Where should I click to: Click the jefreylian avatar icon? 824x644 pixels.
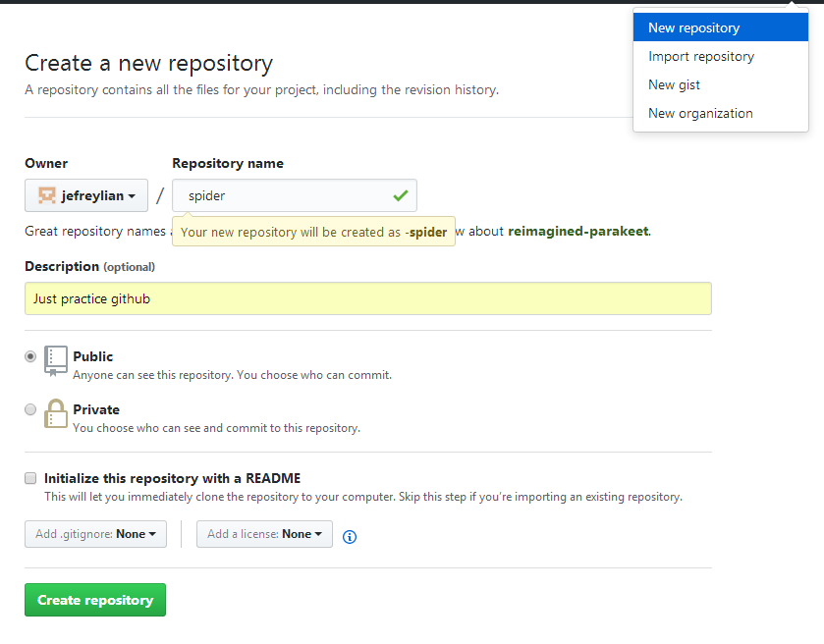47,195
